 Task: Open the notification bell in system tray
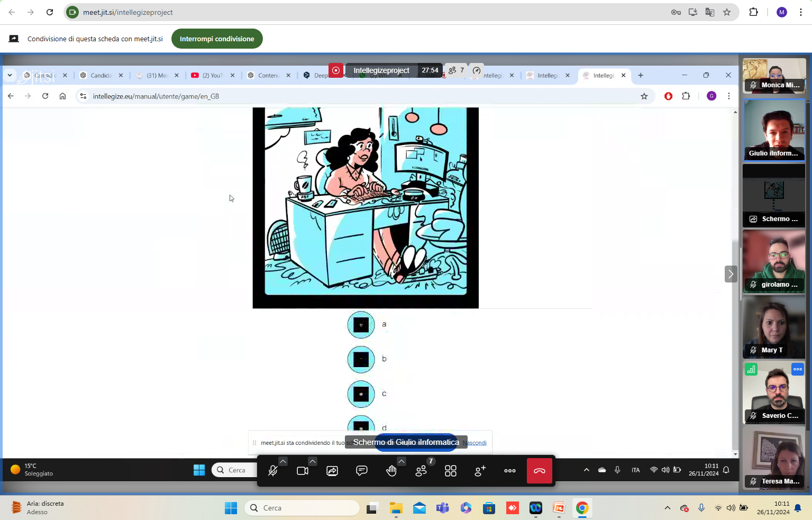pyautogui.click(x=798, y=508)
